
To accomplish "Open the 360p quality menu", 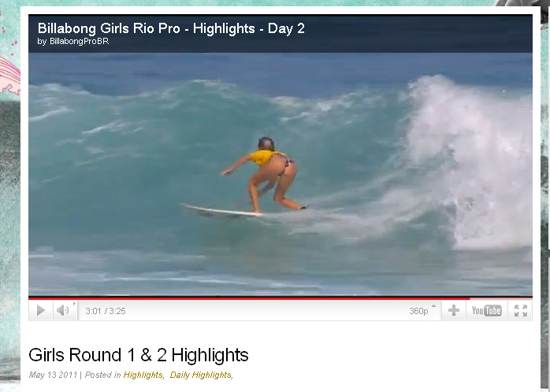I will [418, 311].
